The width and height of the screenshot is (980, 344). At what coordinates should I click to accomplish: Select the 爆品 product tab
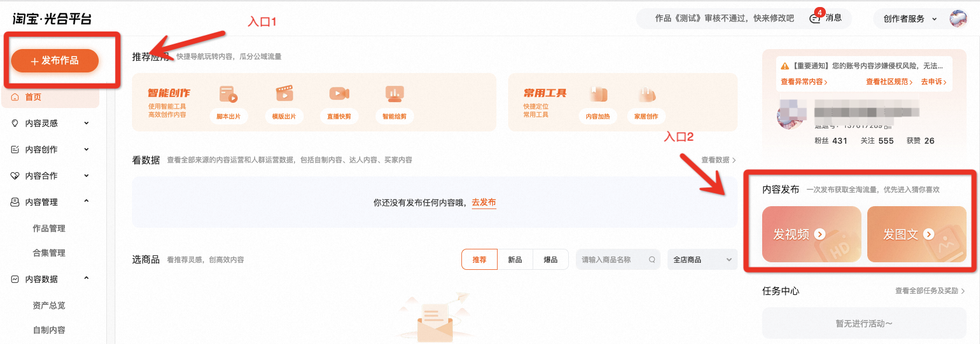click(x=551, y=259)
